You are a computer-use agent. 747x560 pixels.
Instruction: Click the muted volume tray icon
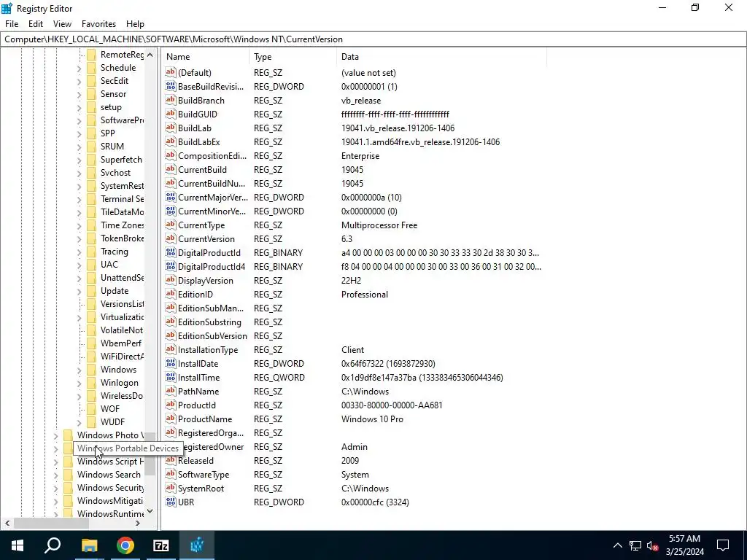[x=652, y=545]
